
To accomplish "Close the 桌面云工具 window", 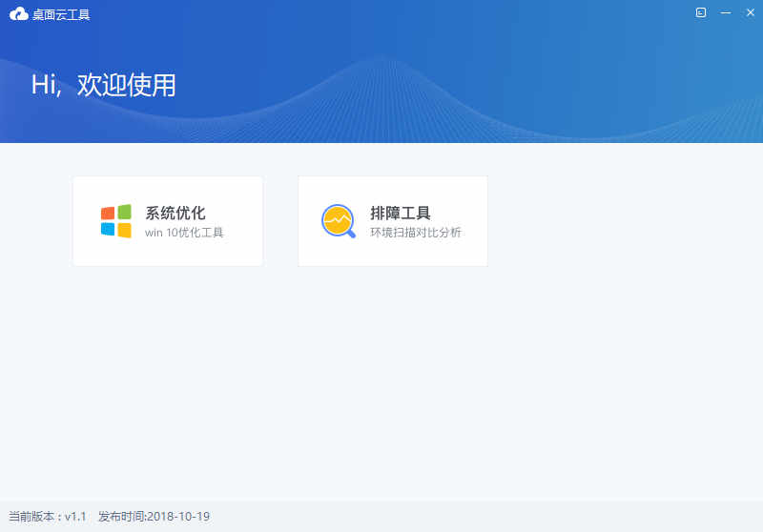I will [751, 12].
